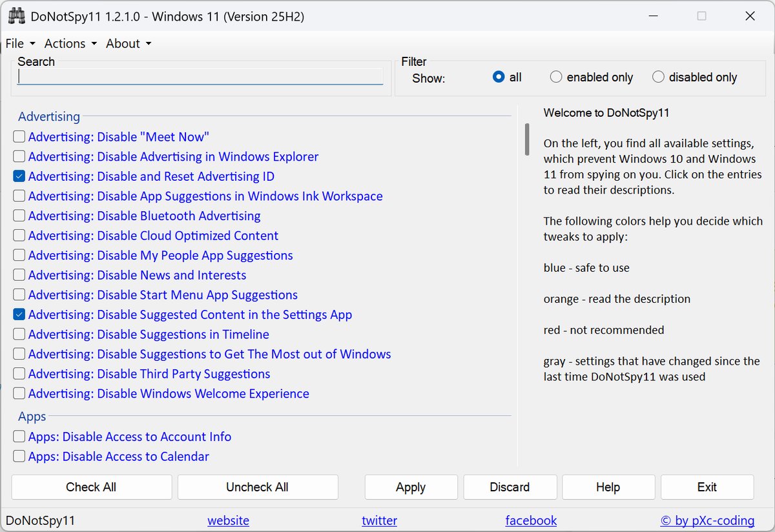Check Apps: Disable Access to Calendar

point(19,457)
